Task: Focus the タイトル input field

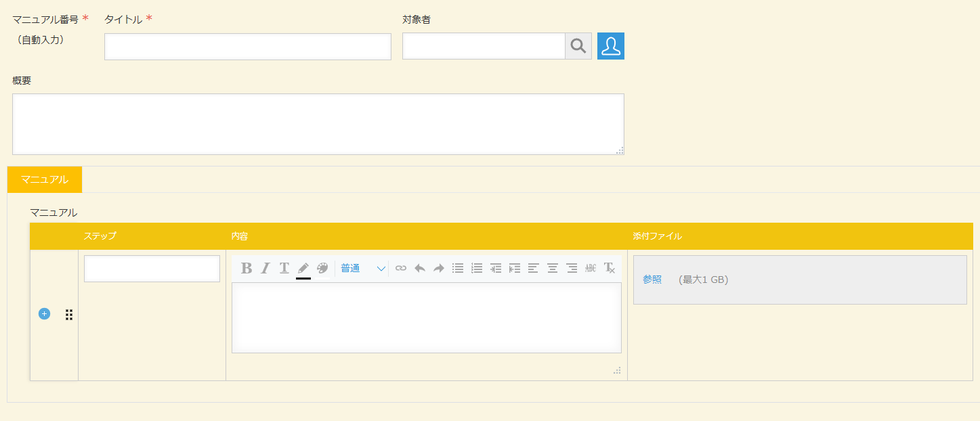Action: point(248,47)
